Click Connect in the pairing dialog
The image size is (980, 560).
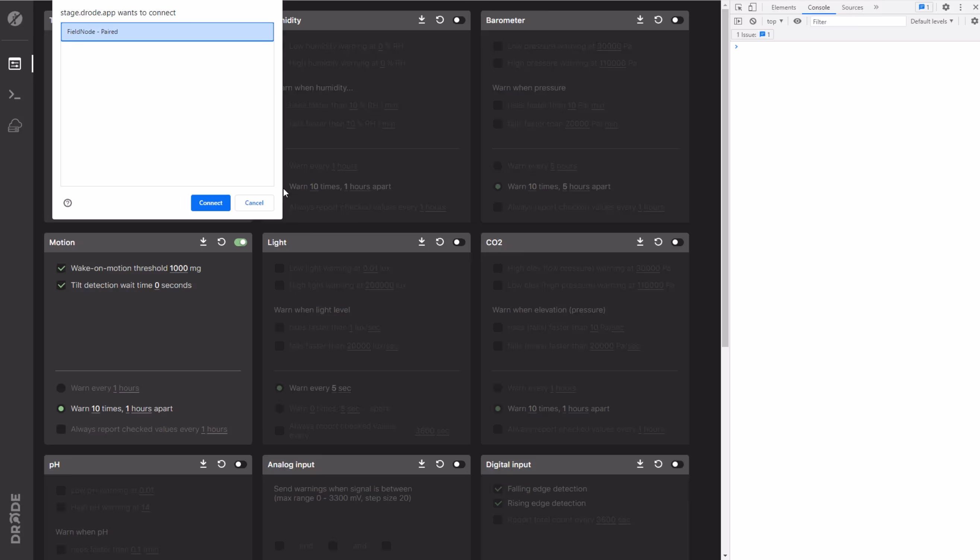click(x=211, y=203)
